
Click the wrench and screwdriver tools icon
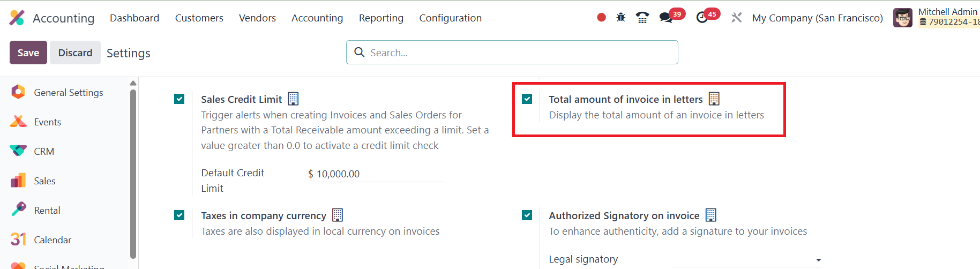[737, 18]
